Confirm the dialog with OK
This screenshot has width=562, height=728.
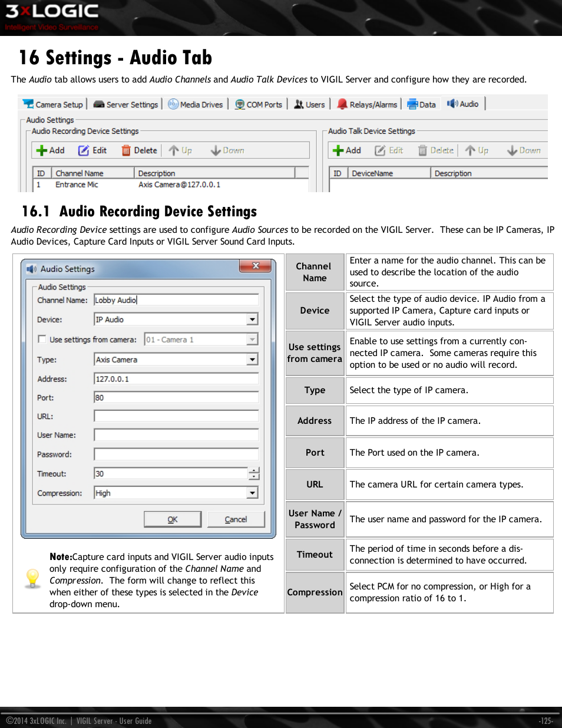[173, 519]
